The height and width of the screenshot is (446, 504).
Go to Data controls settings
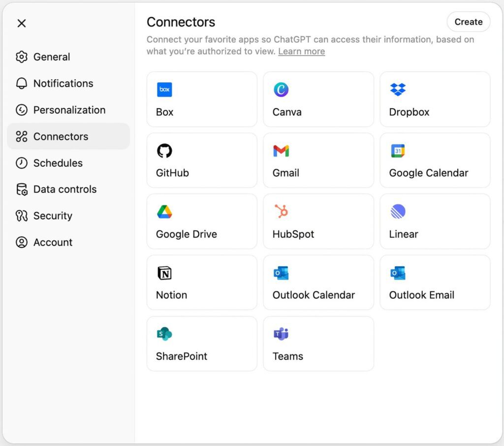coord(65,189)
